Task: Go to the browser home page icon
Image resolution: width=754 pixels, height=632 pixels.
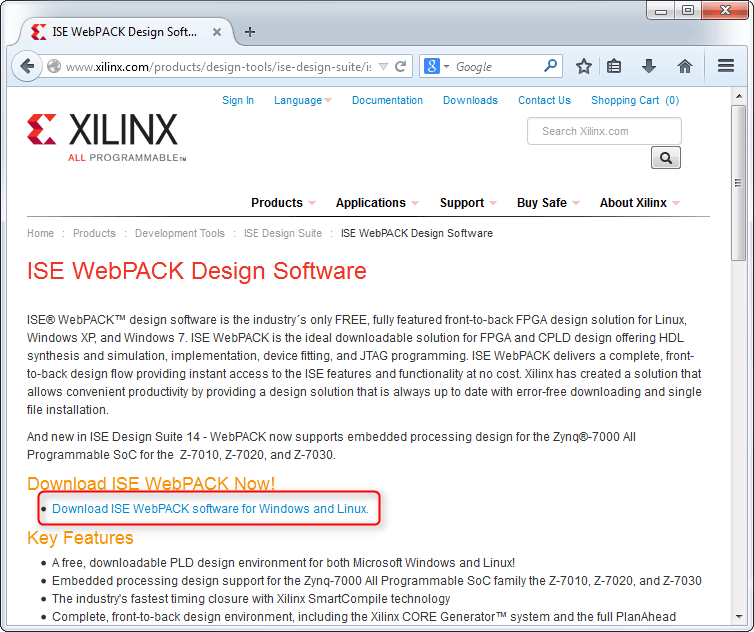Action: (685, 66)
